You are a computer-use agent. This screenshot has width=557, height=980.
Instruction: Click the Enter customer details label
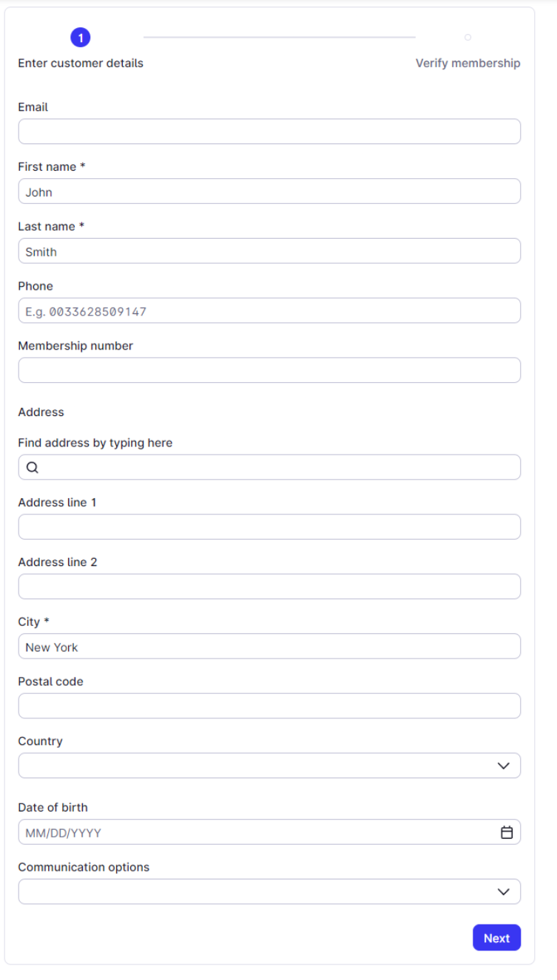click(80, 63)
